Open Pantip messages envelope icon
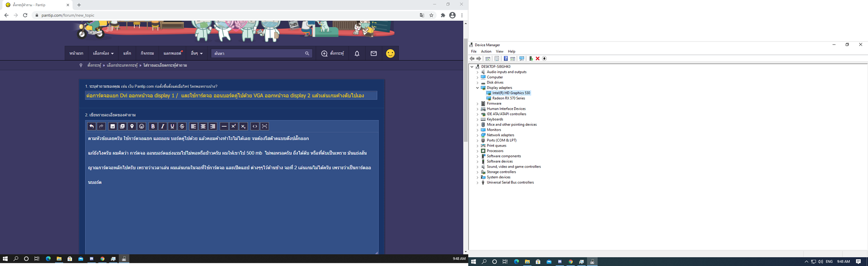The width and height of the screenshot is (868, 266). pyautogui.click(x=373, y=53)
